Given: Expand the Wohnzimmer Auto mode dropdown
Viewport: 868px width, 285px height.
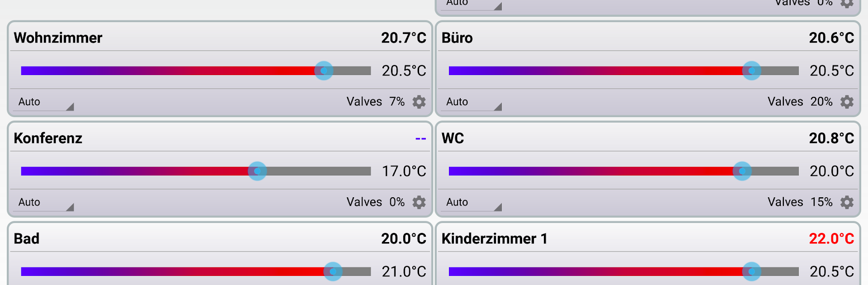Looking at the screenshot, I should click(45, 102).
